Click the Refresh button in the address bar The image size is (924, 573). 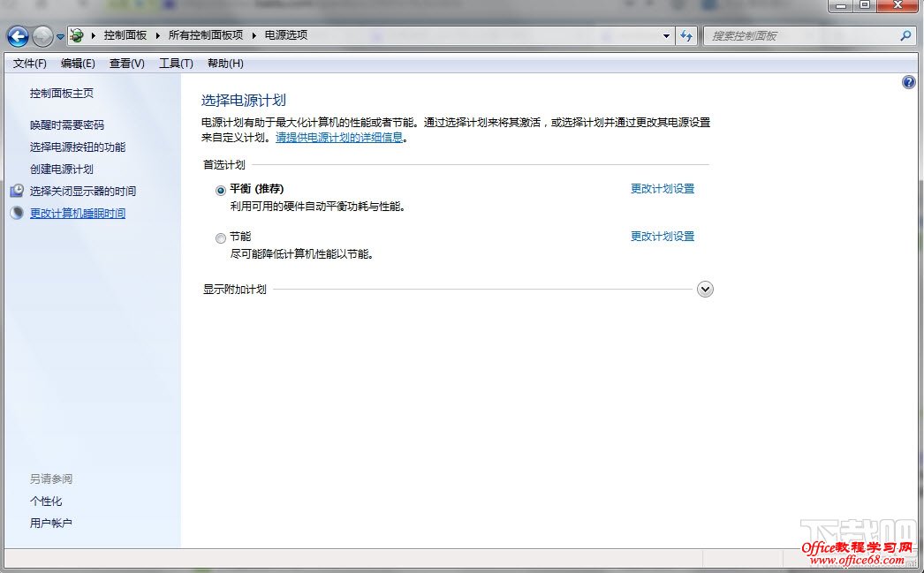pos(687,35)
